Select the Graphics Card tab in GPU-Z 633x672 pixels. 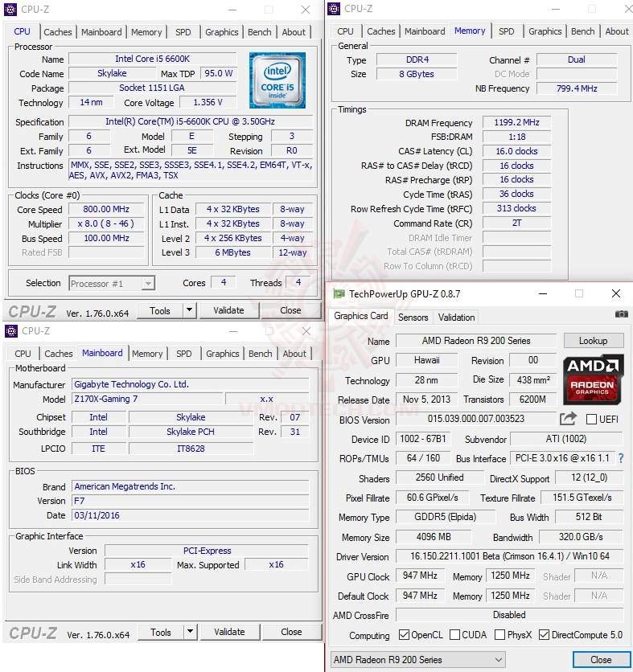(360, 316)
